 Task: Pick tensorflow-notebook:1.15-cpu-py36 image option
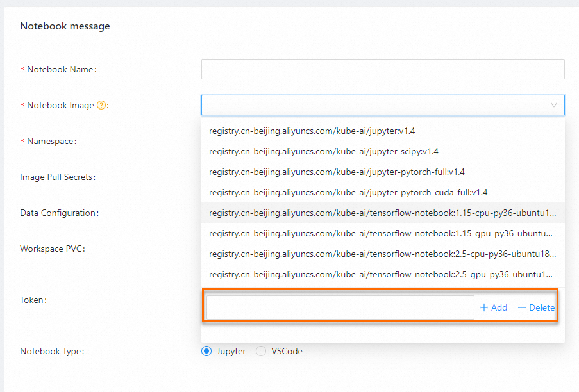383,213
